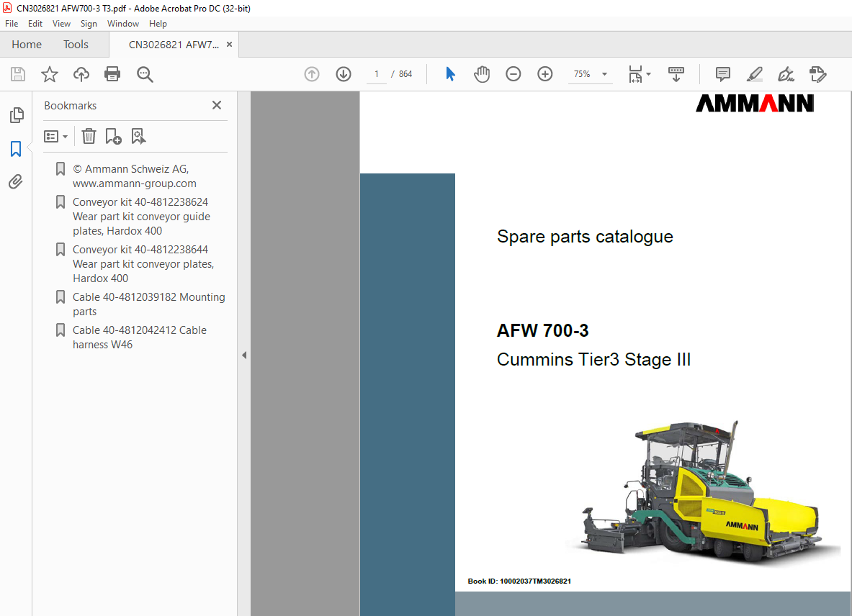The image size is (852, 616).
Task: Add file to starred with star icon
Action: pyautogui.click(x=50, y=74)
